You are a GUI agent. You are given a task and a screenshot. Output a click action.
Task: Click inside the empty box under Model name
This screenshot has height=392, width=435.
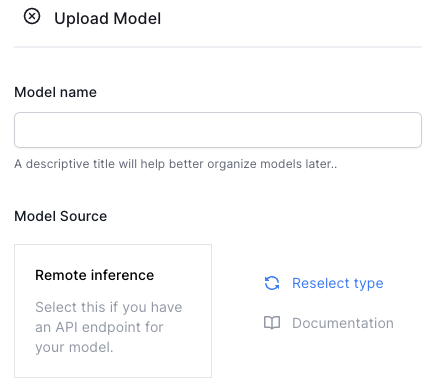218,130
